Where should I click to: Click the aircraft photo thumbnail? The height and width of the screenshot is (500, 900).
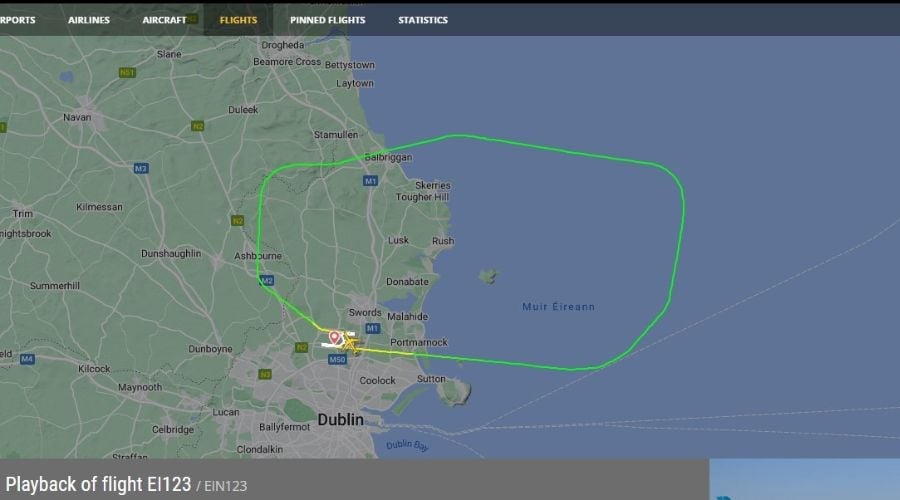coord(805,479)
